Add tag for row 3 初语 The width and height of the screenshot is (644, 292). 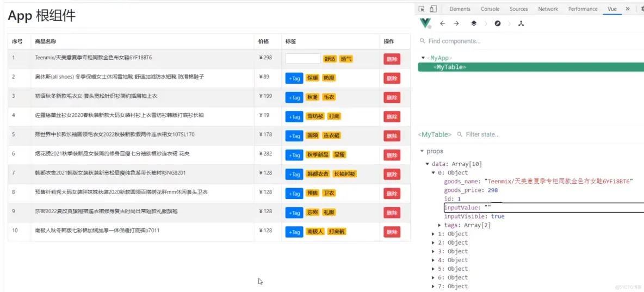pos(294,97)
